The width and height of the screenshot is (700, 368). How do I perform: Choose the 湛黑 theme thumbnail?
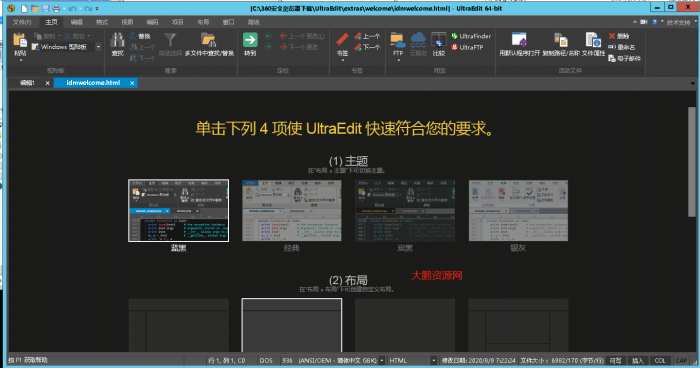pyautogui.click(x=179, y=210)
